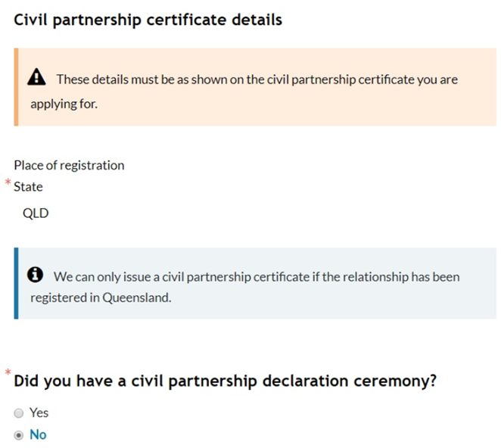501x448 pixels.
Task: Click the Yes option label
Action: coord(39,412)
